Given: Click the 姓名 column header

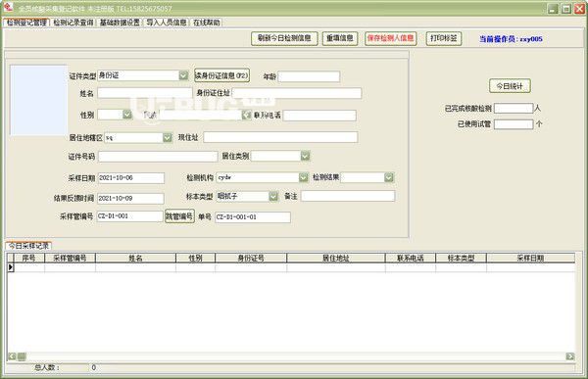Looking at the screenshot, I should point(136,258).
